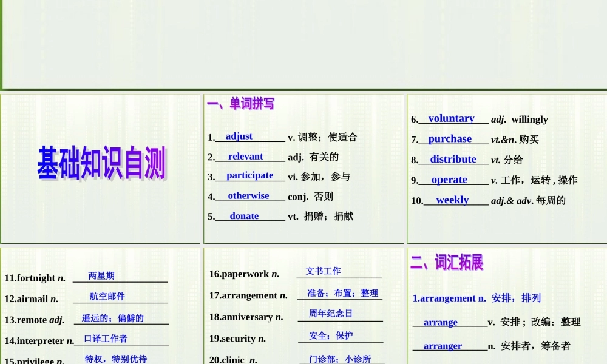Click the entry '12.airmail n.'

tap(32, 298)
